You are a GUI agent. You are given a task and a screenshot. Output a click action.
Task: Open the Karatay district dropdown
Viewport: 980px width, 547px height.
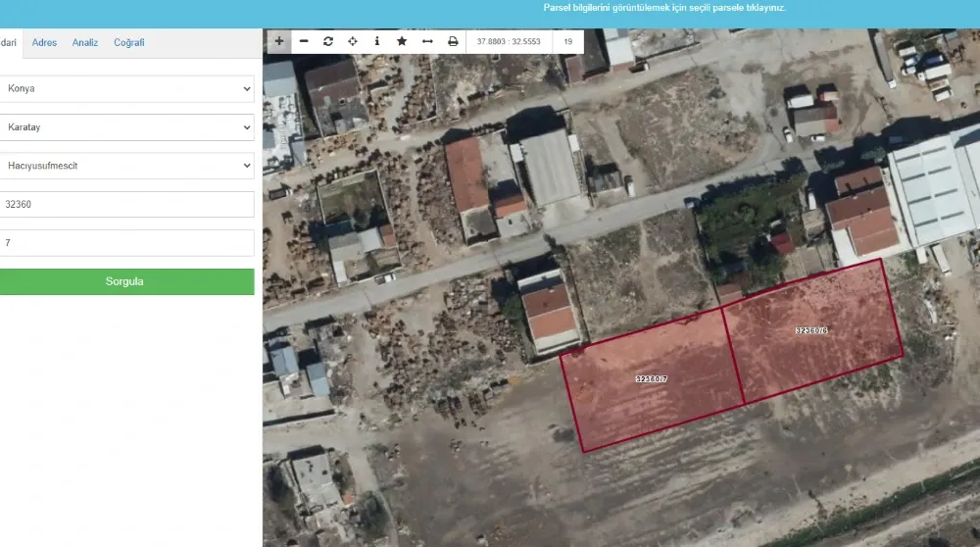(x=126, y=127)
